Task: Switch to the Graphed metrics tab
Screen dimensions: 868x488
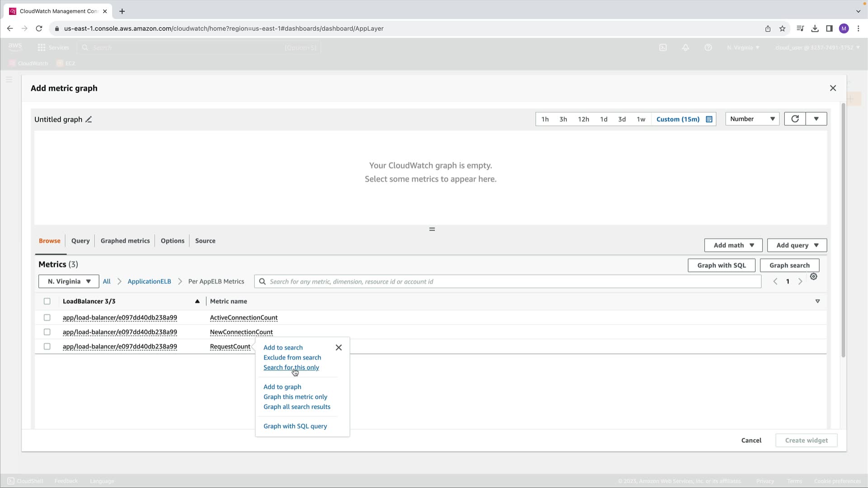Action: (125, 241)
